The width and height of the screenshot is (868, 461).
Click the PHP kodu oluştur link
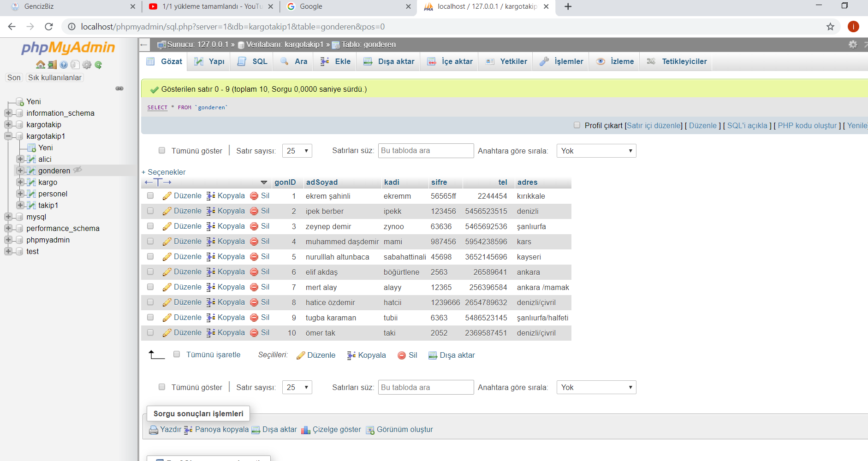point(807,125)
